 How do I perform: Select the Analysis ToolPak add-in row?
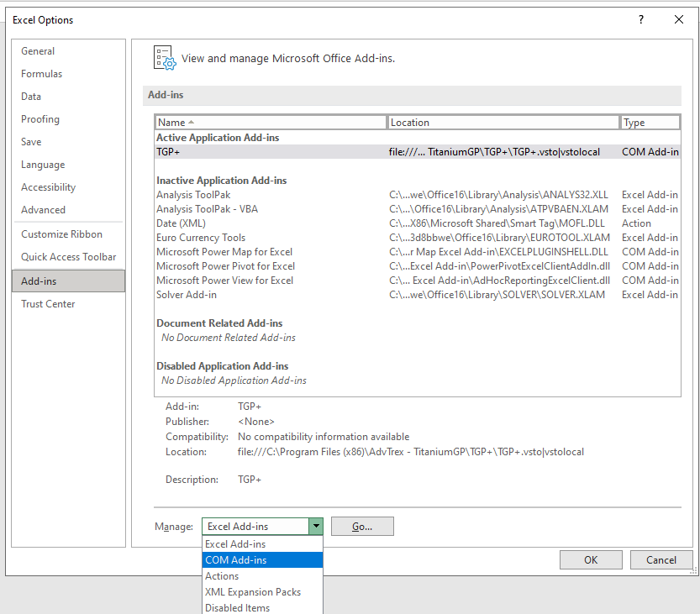(x=418, y=195)
